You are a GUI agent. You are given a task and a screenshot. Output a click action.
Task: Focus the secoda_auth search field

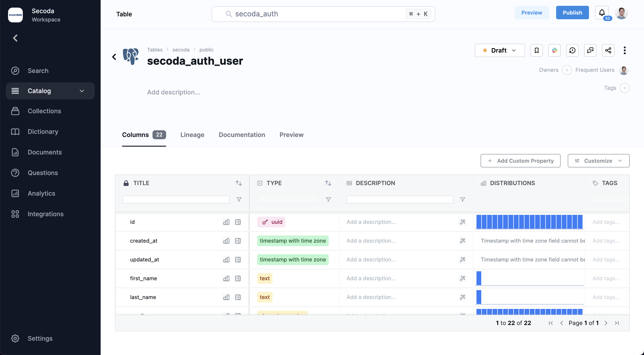click(323, 14)
